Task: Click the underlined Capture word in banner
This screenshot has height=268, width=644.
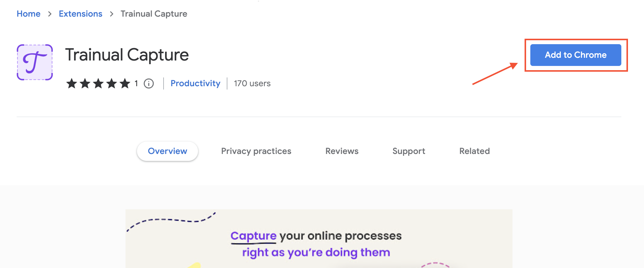Action: pos(253,236)
